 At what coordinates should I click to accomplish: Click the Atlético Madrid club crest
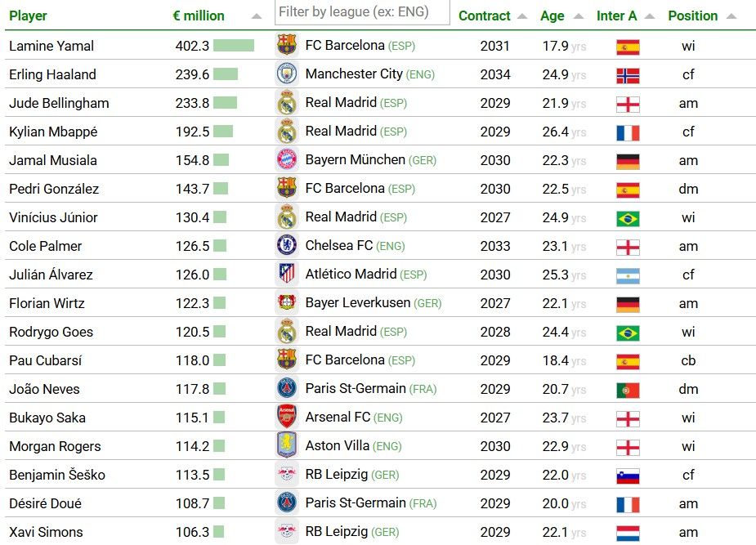(x=287, y=274)
